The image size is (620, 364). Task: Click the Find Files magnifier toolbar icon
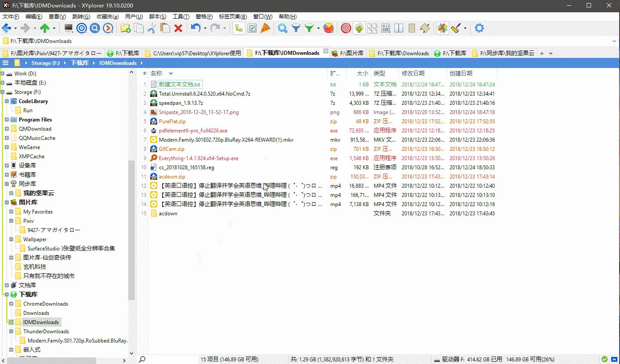coord(282,28)
